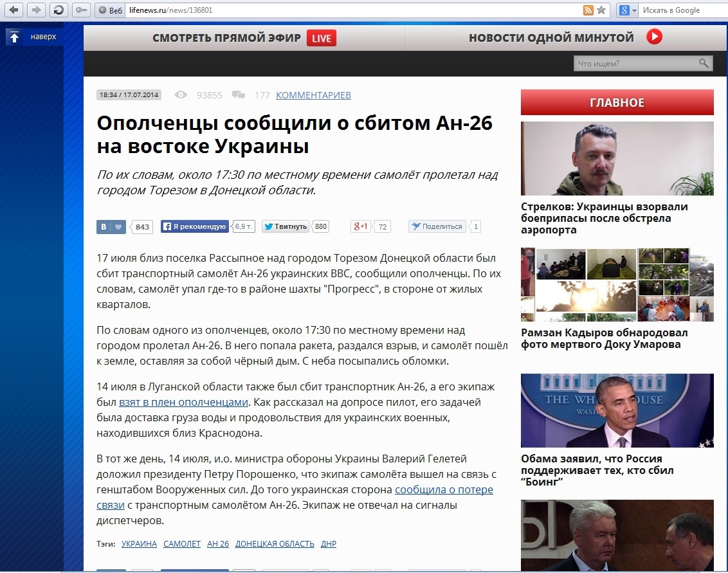
Task: Click the RSS feed icon in address bar
Action: (588, 10)
